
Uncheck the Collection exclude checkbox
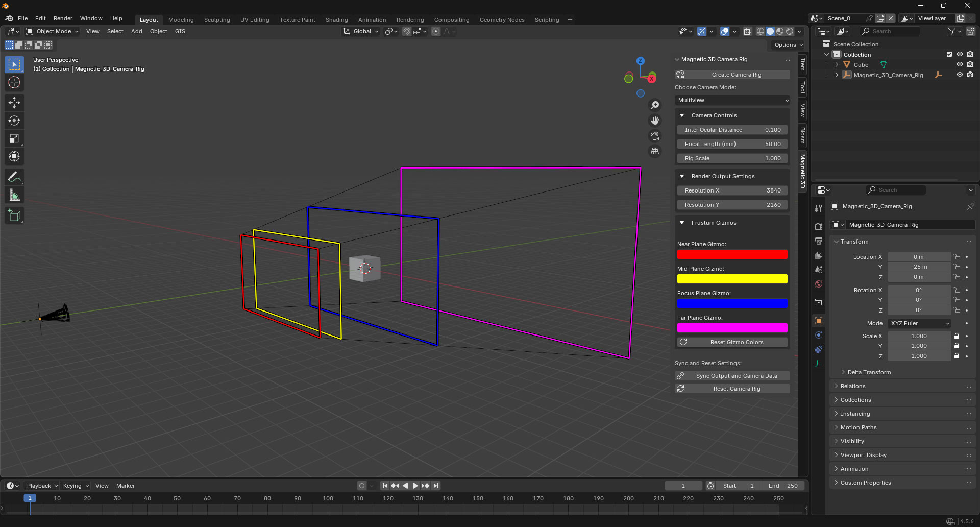(x=949, y=54)
